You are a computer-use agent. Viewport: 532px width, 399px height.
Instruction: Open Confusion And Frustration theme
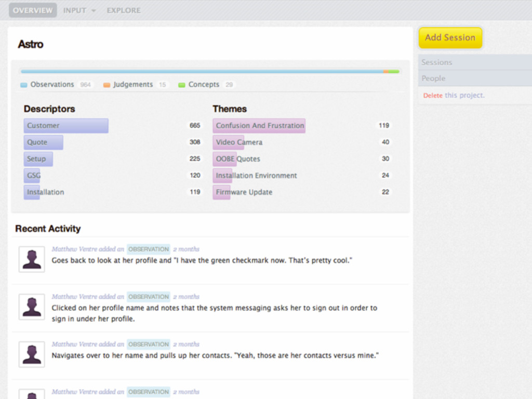(x=259, y=126)
